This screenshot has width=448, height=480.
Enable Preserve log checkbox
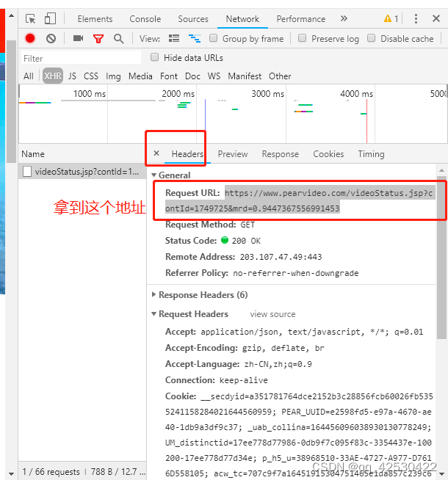(x=303, y=38)
